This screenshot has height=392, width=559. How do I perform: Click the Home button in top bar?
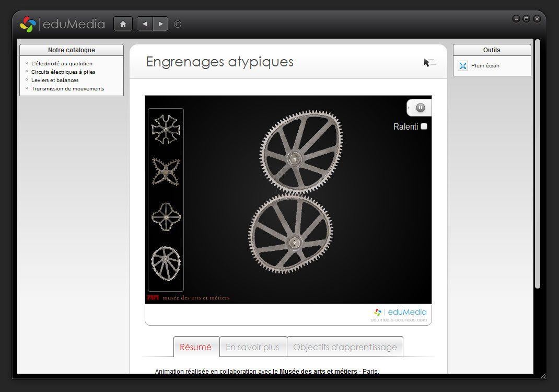pyautogui.click(x=123, y=24)
